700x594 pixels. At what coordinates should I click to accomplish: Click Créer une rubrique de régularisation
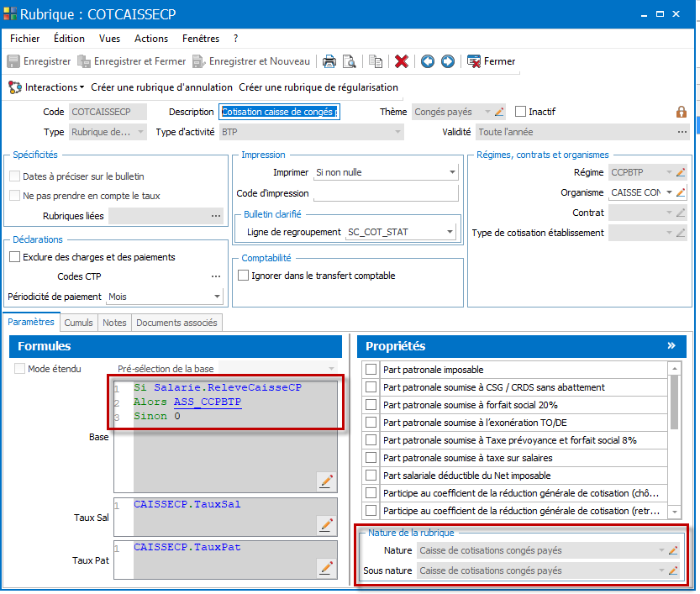(318, 87)
